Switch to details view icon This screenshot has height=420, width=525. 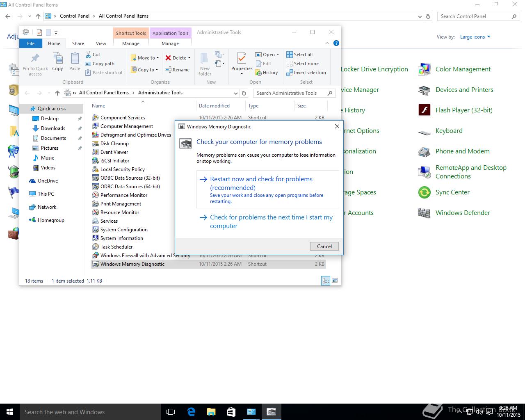coord(326,281)
